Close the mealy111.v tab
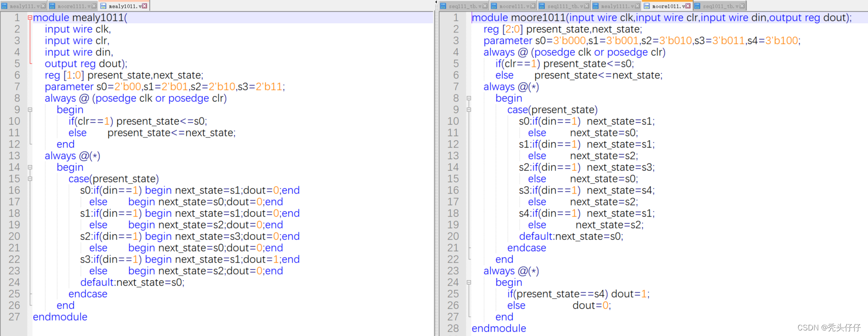 pyautogui.click(x=43, y=6)
